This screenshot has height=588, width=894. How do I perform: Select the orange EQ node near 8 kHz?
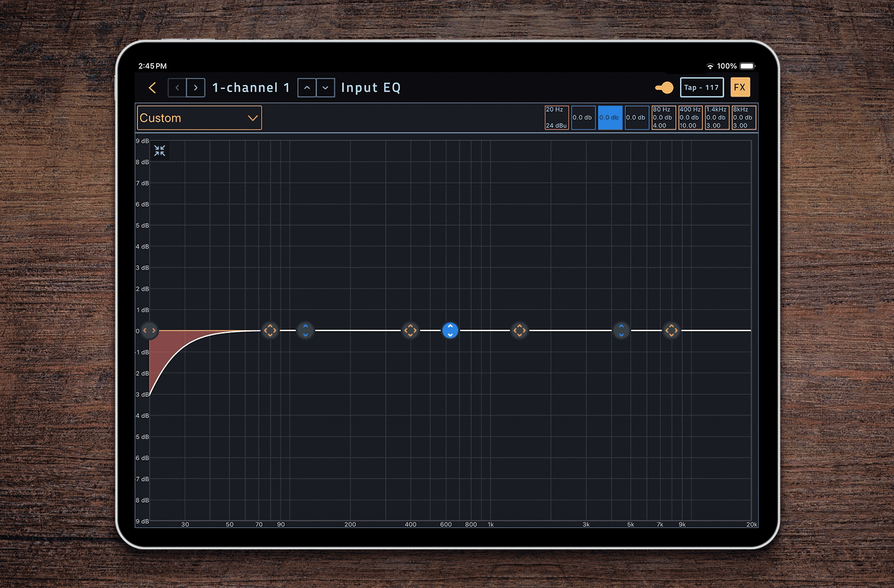coord(671,330)
